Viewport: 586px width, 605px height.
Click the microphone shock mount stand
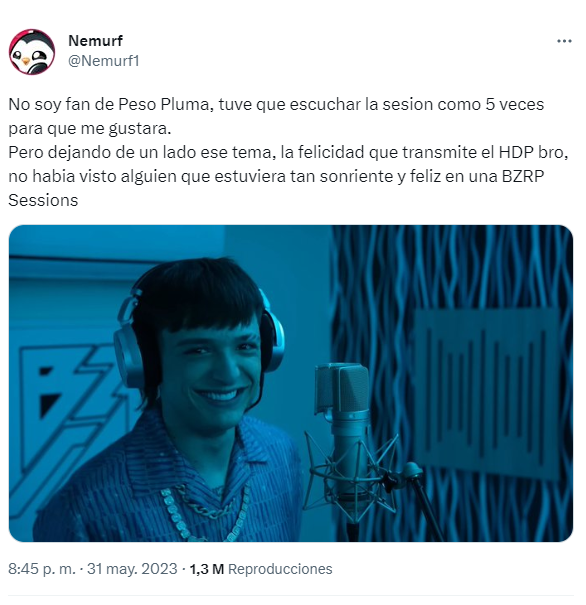(353, 475)
